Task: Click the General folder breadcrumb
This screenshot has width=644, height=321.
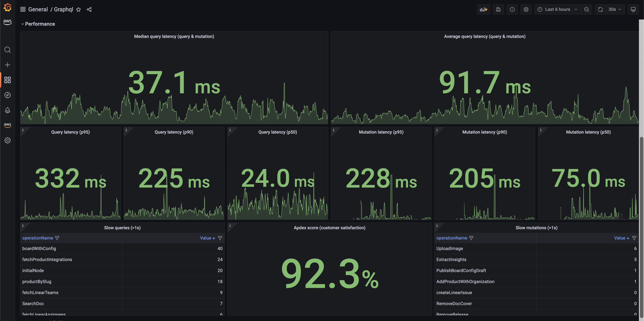Action: coord(38,9)
